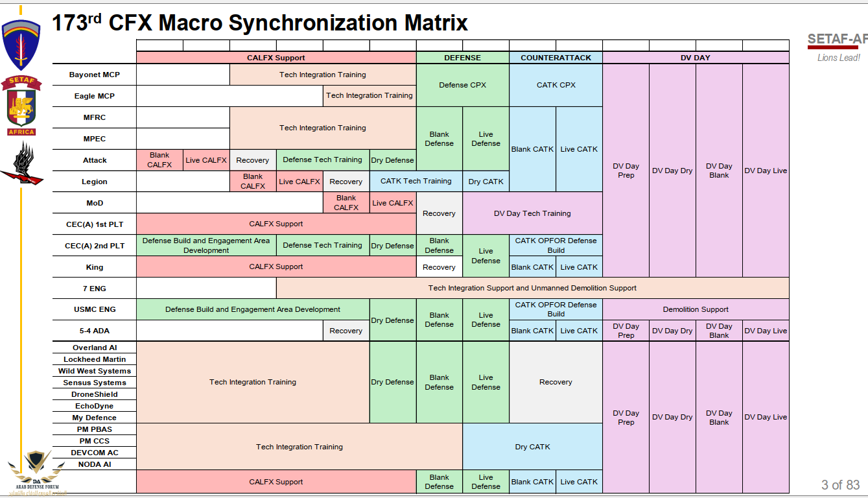The height and width of the screenshot is (498, 868).
Task: Select the COUNTERATTACK phase header
Action: click(x=556, y=58)
